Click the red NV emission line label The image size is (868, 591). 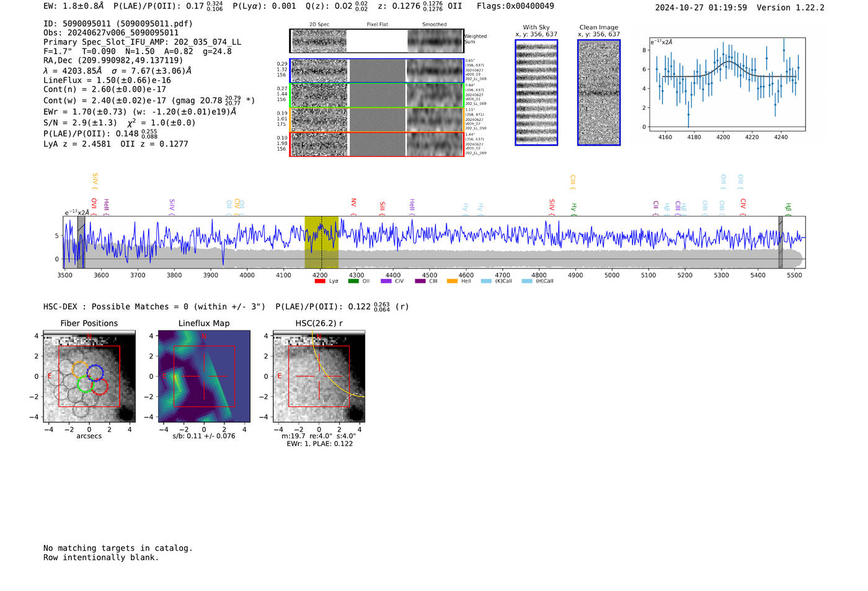(x=353, y=203)
